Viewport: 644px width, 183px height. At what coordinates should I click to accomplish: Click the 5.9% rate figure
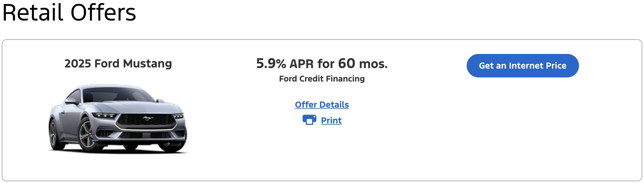tap(271, 64)
